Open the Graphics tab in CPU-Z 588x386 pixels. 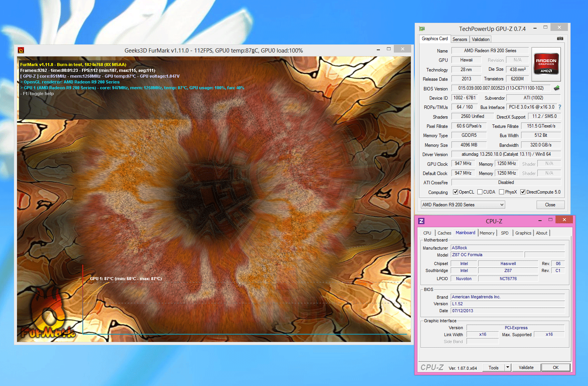click(523, 233)
